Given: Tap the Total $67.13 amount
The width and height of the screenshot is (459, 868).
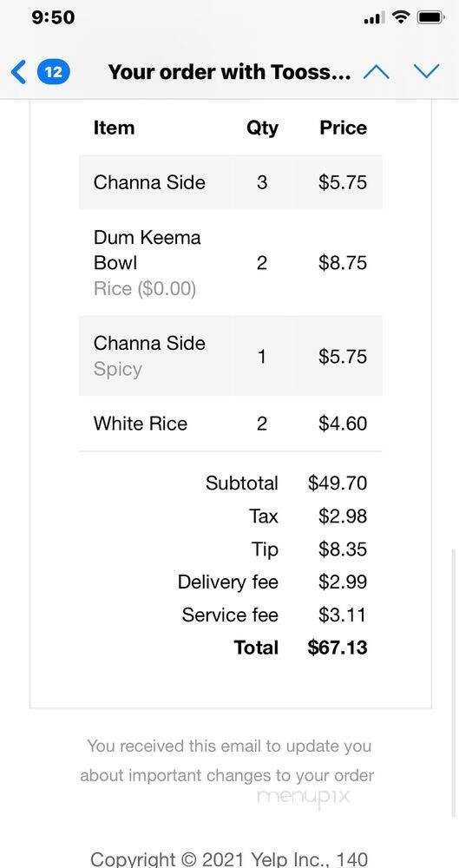Looking at the screenshot, I should (x=338, y=648).
